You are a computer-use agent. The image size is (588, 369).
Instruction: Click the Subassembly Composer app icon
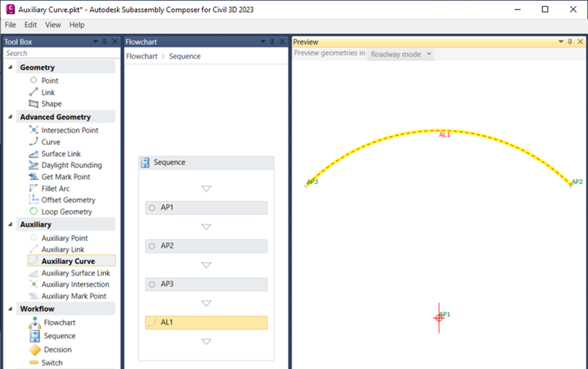click(x=10, y=10)
